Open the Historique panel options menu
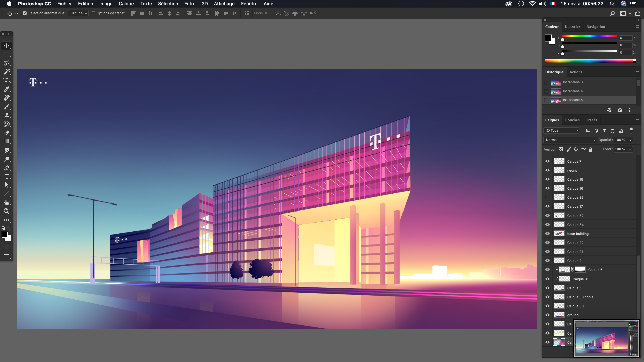The width and height of the screenshot is (644, 362). 637,72
